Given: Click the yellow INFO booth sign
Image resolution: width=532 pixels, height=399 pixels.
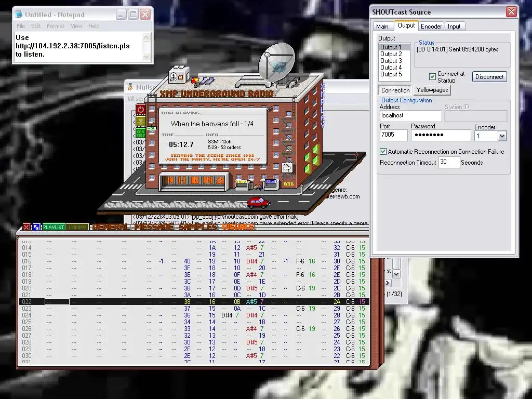Looking at the screenshot, I should tap(241, 182).
